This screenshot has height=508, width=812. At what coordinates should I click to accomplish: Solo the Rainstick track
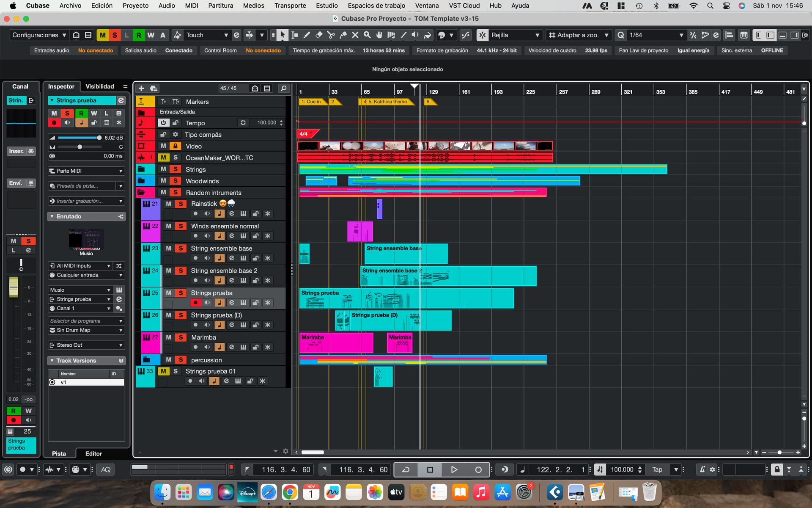(x=181, y=204)
